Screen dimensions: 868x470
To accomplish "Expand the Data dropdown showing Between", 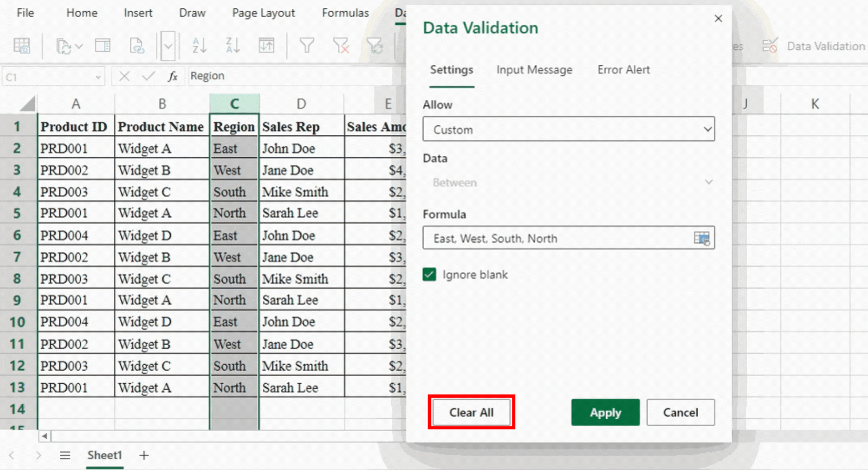I will (568, 182).
